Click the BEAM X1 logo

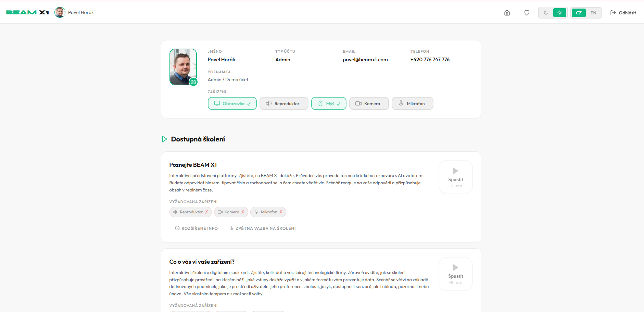pos(27,12)
